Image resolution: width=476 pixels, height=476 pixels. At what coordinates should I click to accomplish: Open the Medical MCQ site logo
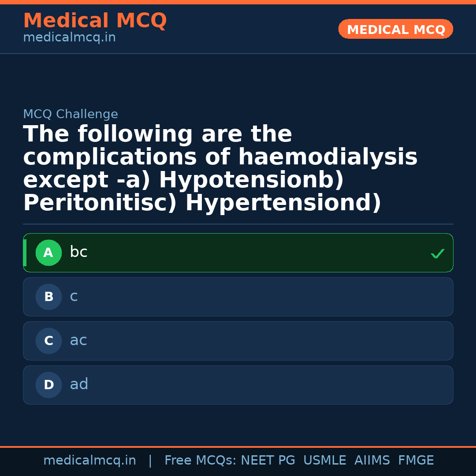(95, 20)
